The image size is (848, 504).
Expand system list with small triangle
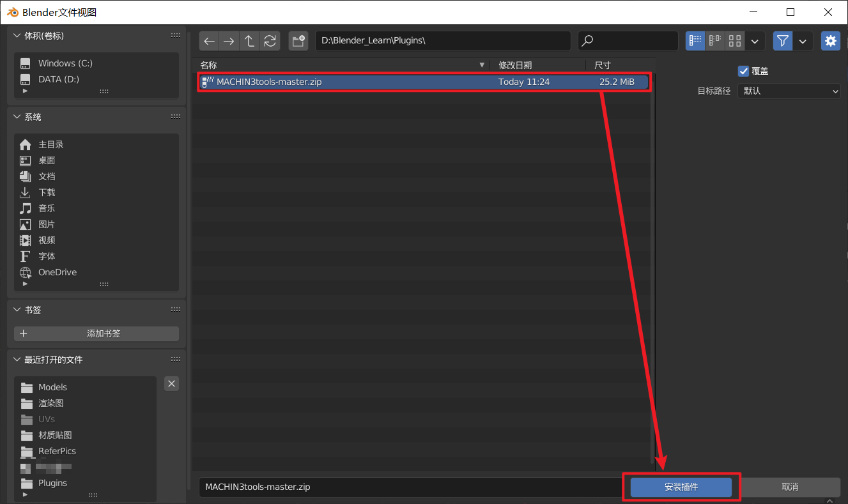click(26, 284)
